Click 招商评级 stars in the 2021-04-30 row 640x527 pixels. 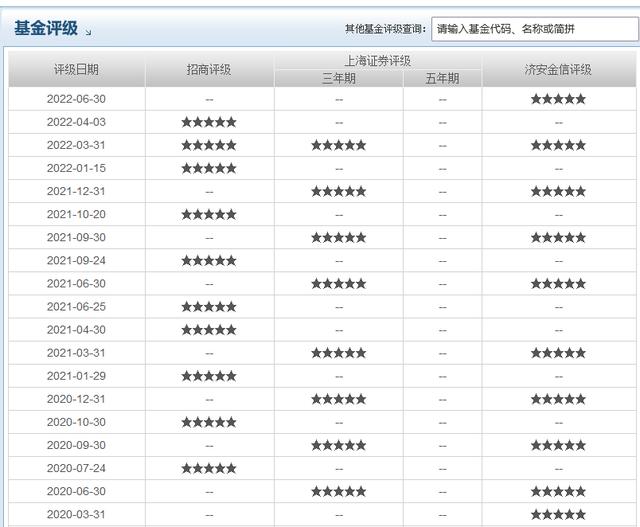(209, 329)
